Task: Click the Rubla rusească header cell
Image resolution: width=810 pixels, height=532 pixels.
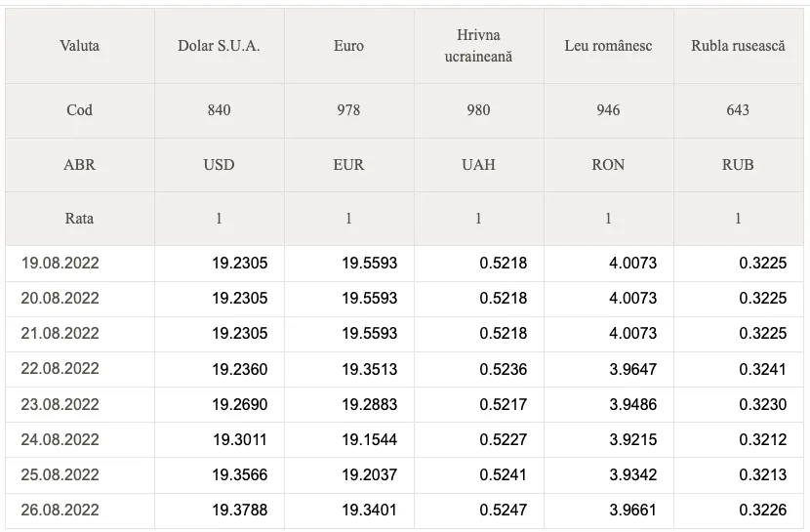Action: pyautogui.click(x=738, y=46)
